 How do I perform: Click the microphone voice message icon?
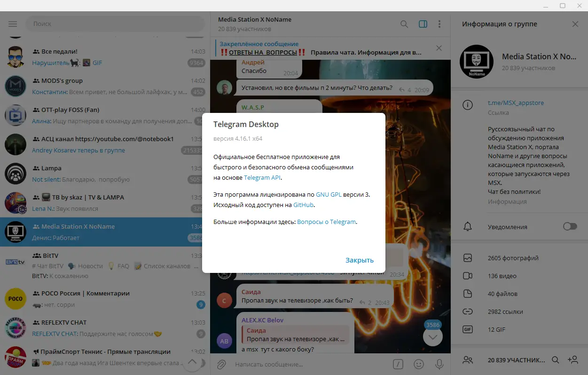pos(439,364)
